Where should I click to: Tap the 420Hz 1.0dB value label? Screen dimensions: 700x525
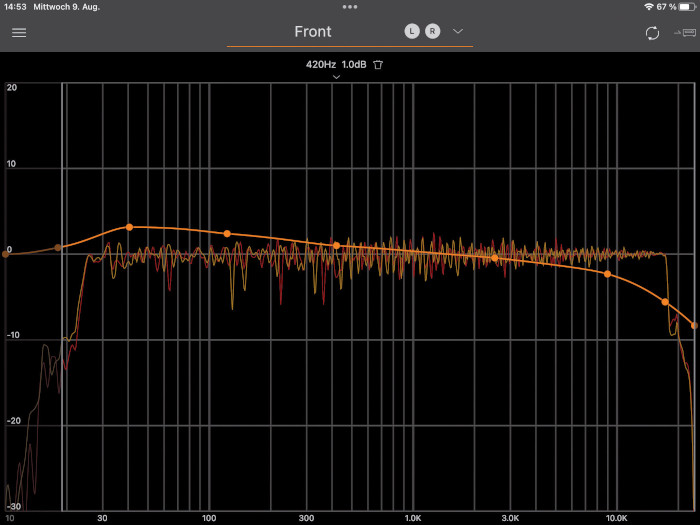tap(336, 65)
